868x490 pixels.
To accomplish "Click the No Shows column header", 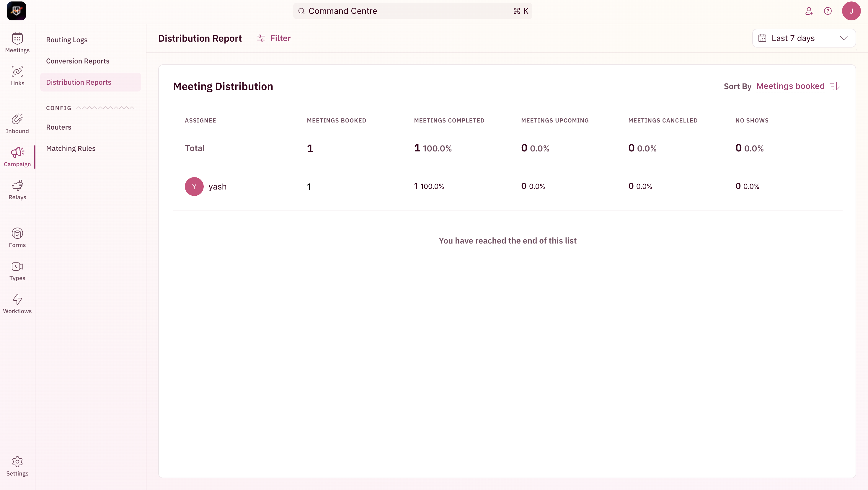I will (752, 121).
